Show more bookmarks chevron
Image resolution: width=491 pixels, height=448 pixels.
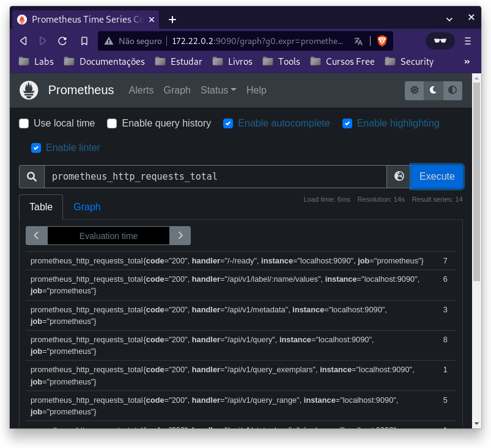(x=467, y=62)
